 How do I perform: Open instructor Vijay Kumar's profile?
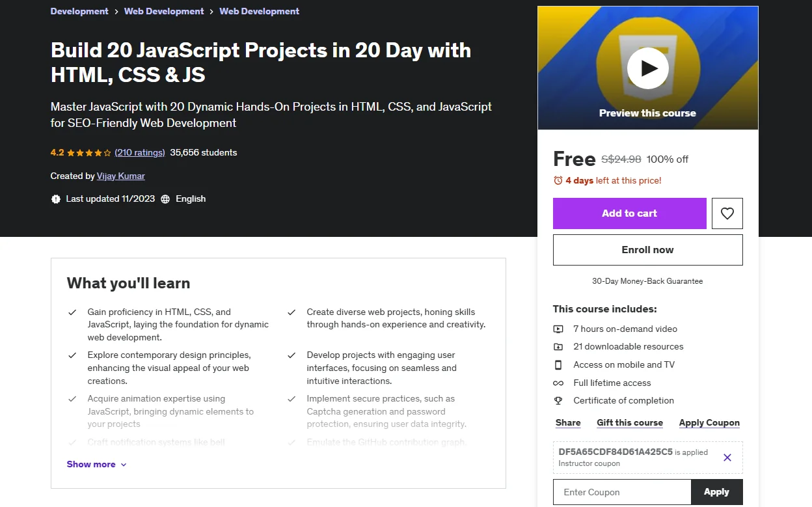point(121,176)
